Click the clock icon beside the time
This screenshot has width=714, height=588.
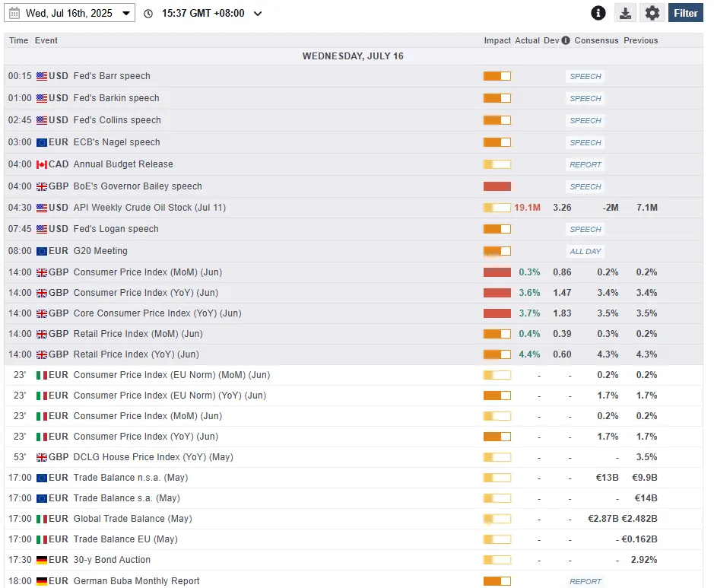click(148, 14)
